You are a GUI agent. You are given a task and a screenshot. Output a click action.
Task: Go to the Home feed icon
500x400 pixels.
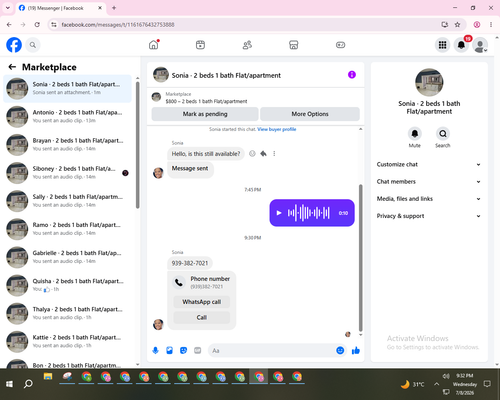[154, 45]
